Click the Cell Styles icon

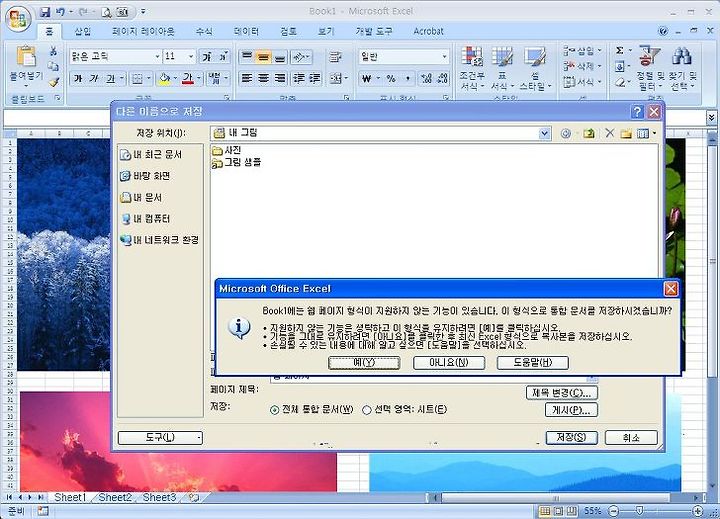(535, 56)
